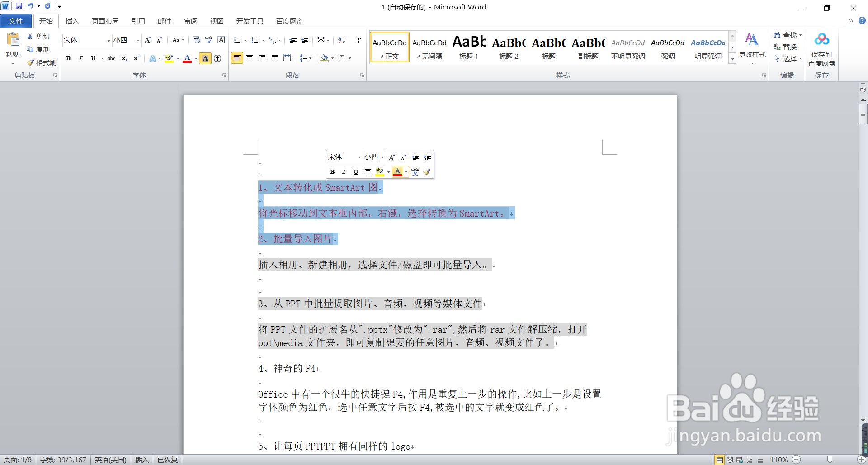Click the ribbon yellow text highlight button
Viewport: 868px width, 465px height.
[169, 58]
